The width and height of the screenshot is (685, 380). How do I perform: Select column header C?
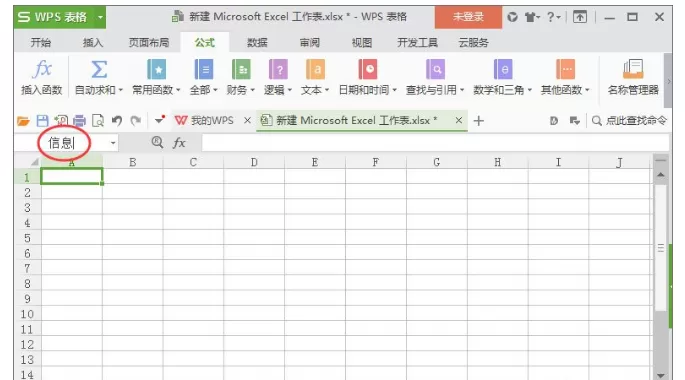coord(193,162)
